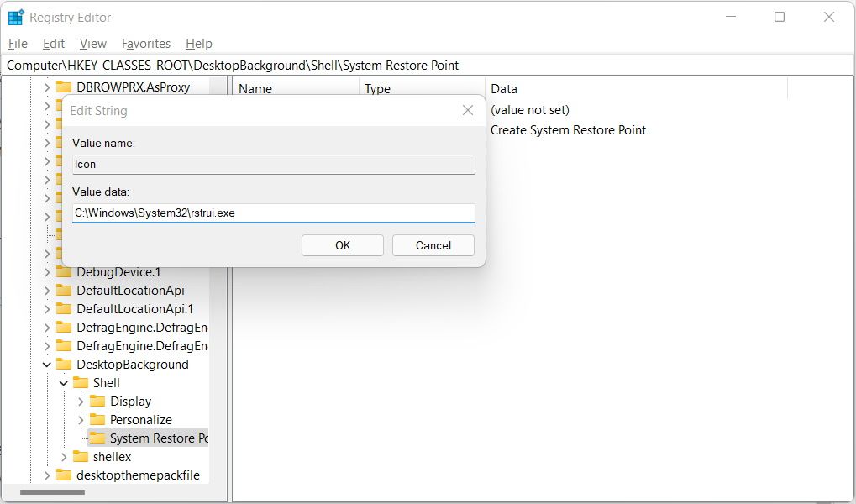The width and height of the screenshot is (856, 504).
Task: Click the tree pane vertical scrollbar
Action: (218, 281)
